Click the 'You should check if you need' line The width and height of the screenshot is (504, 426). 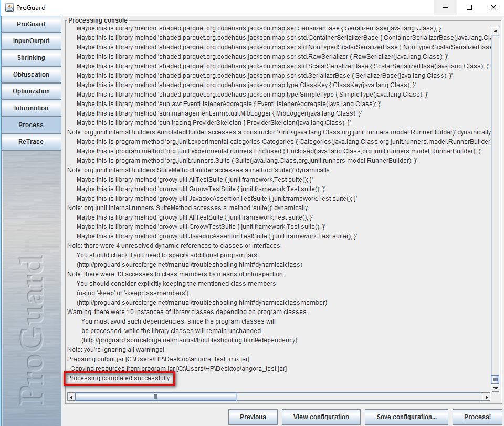(x=167, y=255)
